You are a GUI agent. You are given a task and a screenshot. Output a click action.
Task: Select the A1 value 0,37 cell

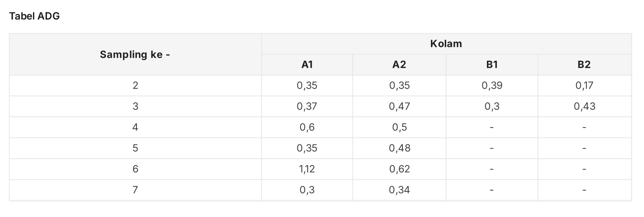(307, 107)
